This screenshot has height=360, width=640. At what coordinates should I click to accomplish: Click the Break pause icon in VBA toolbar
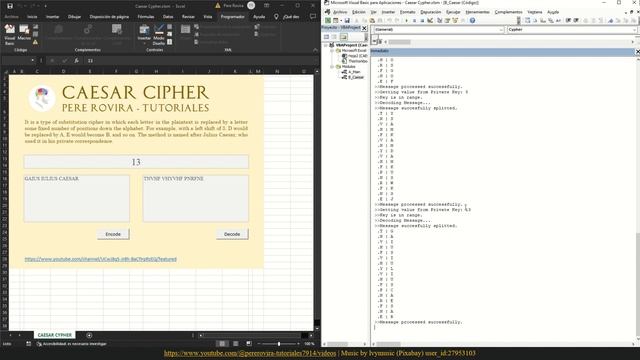(x=414, y=20)
